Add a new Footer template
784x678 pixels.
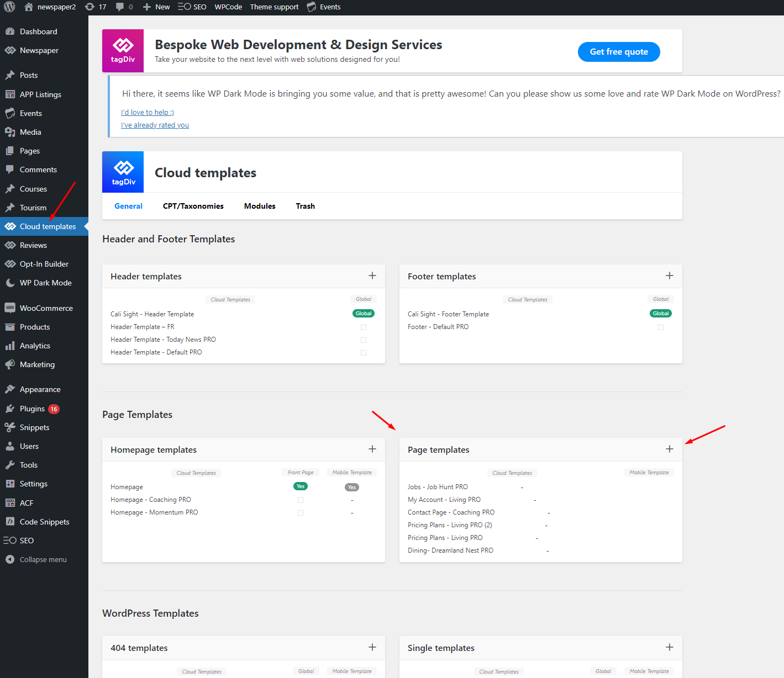670,276
